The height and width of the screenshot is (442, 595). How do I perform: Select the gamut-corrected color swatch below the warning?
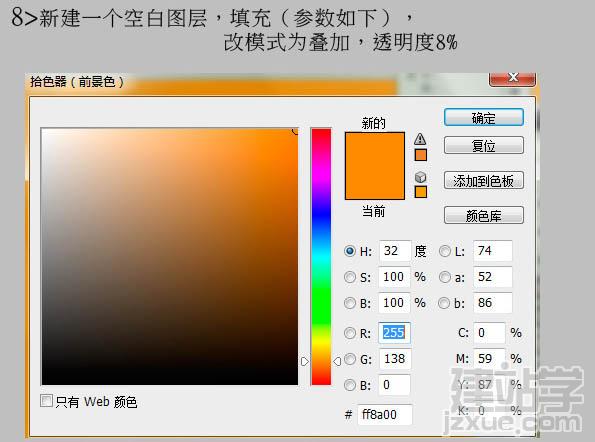click(x=420, y=155)
